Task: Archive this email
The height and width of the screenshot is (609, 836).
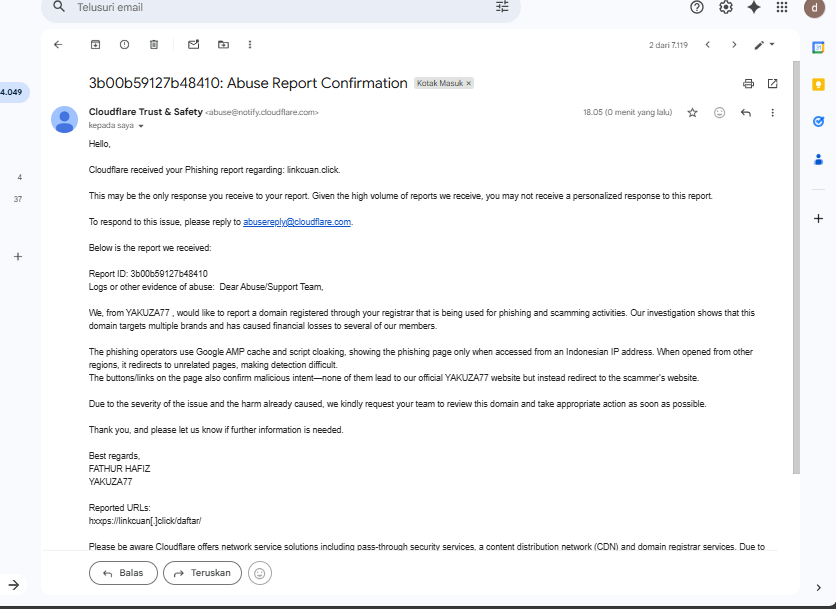Action: coord(95,45)
